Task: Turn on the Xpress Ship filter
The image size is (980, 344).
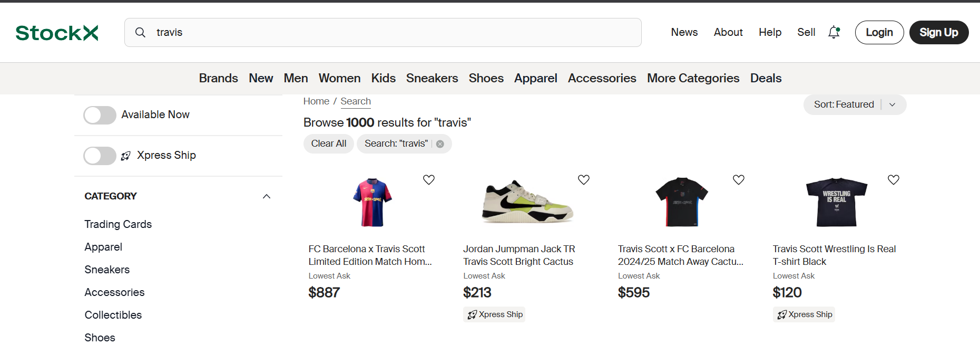Action: [100, 156]
